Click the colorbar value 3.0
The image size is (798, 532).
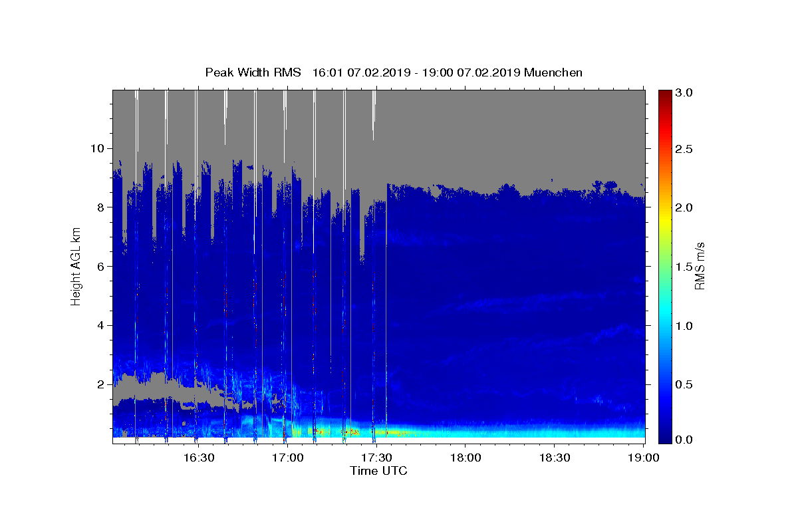point(684,92)
